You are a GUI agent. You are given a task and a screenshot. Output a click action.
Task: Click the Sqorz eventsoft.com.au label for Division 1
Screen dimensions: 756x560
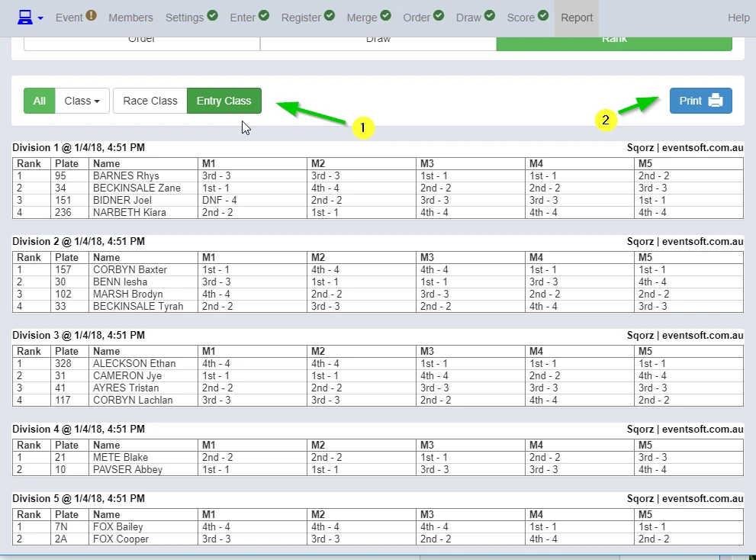tap(685, 147)
